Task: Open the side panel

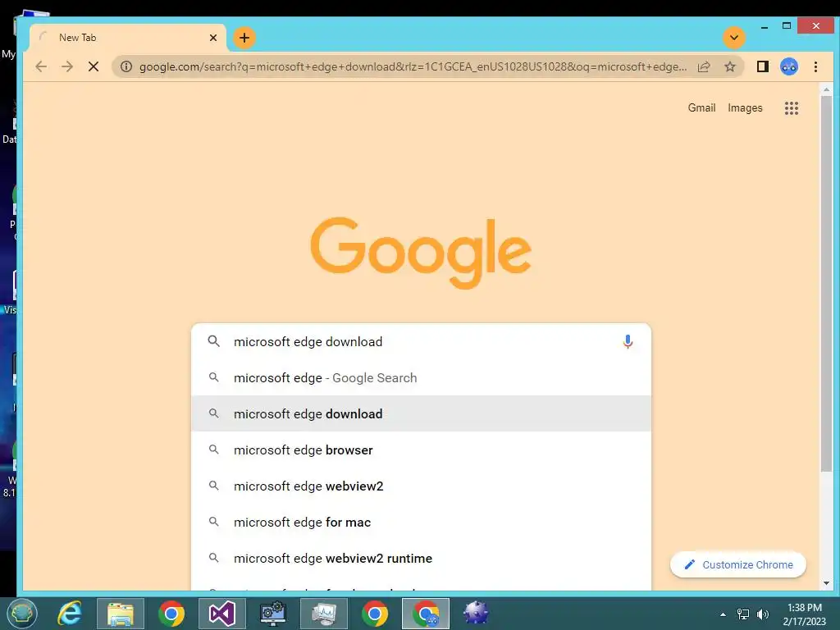Action: [763, 67]
